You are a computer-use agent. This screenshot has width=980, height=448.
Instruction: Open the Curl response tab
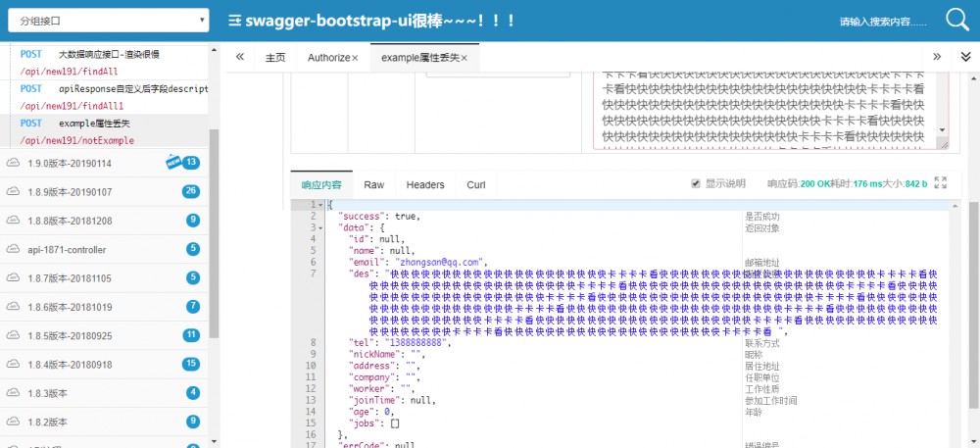(x=476, y=184)
